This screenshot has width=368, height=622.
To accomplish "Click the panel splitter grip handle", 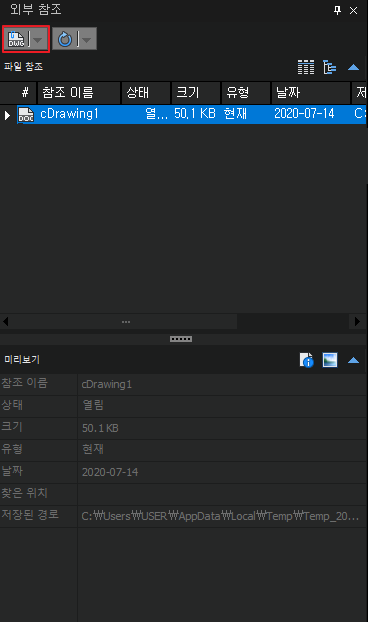I will point(181,339).
